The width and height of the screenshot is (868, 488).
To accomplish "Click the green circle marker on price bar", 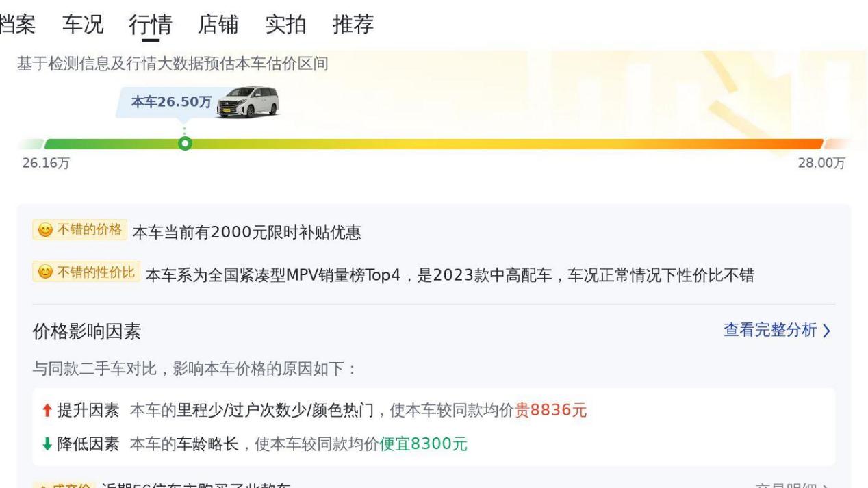I will click(x=184, y=144).
